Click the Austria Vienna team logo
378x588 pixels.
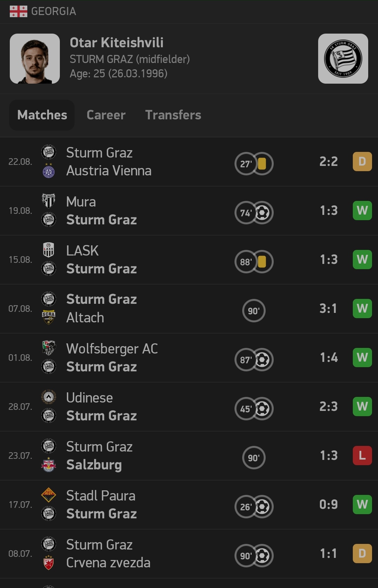49,171
